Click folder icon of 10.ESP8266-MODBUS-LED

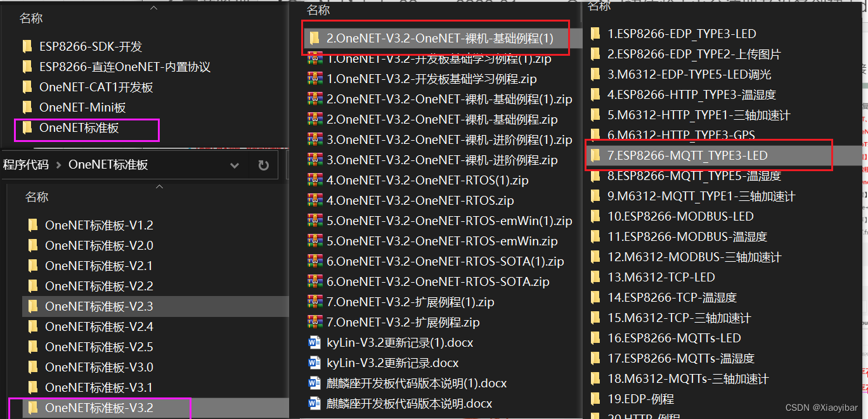tap(595, 216)
